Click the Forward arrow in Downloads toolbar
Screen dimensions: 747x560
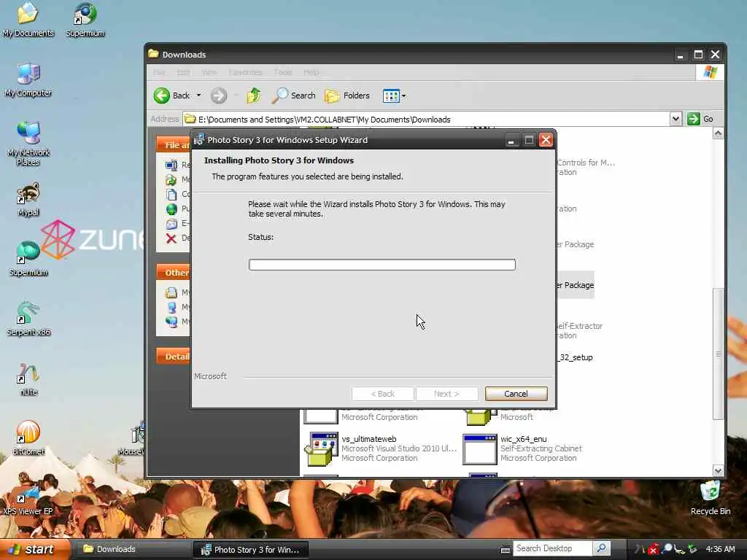pyautogui.click(x=219, y=96)
